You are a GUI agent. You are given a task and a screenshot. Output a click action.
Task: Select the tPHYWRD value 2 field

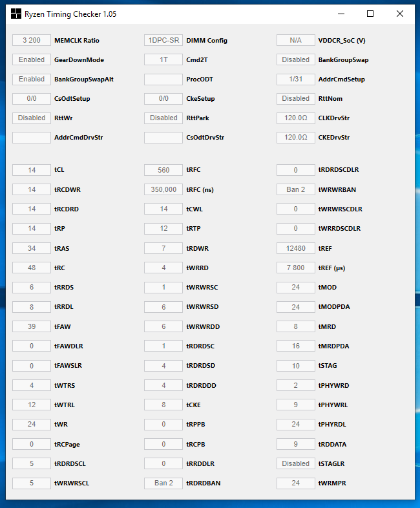296,386
